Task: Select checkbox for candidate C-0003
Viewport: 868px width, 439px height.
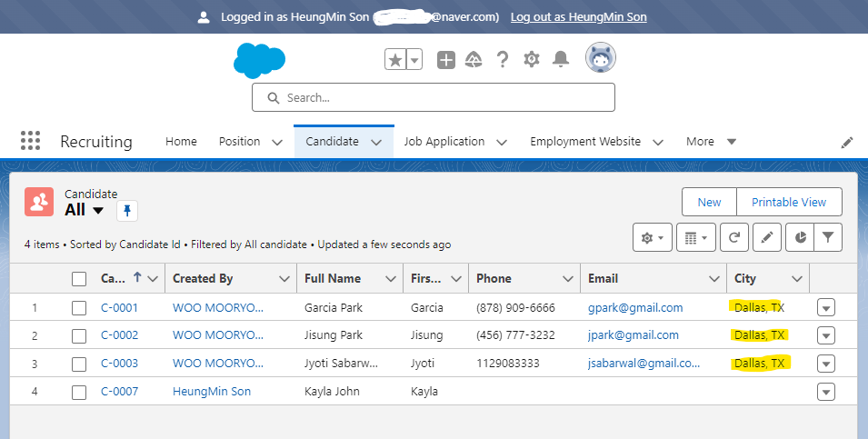Action: (79, 364)
